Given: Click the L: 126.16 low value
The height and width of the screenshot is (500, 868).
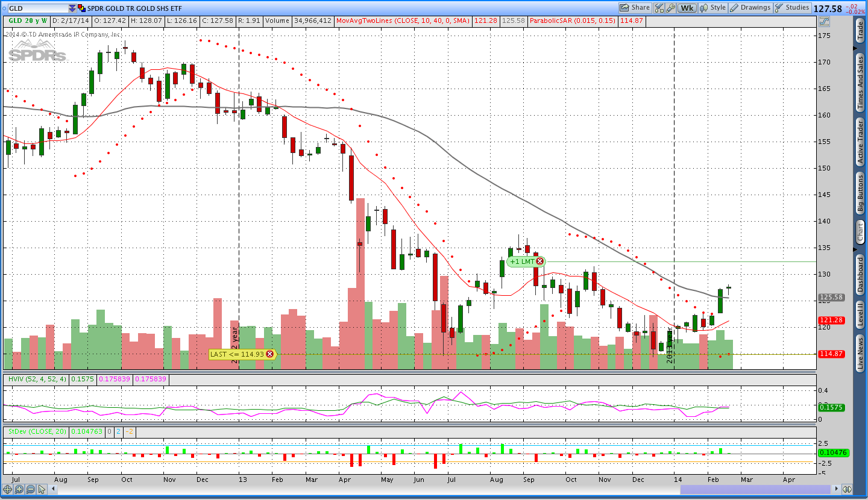Looking at the screenshot, I should coord(183,20).
